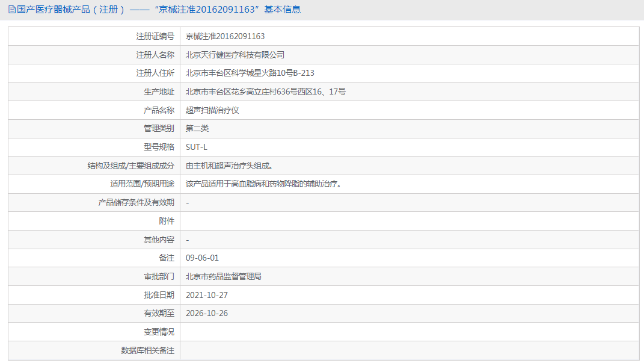This screenshot has width=644, height=363.
Task: Select text 由主机和超声治疗头组成。
Action: (x=230, y=166)
